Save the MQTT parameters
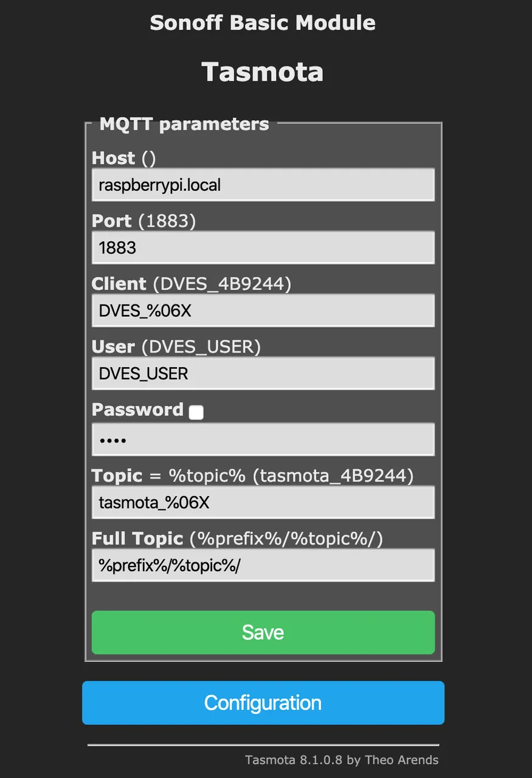The height and width of the screenshot is (778, 532). (x=263, y=632)
